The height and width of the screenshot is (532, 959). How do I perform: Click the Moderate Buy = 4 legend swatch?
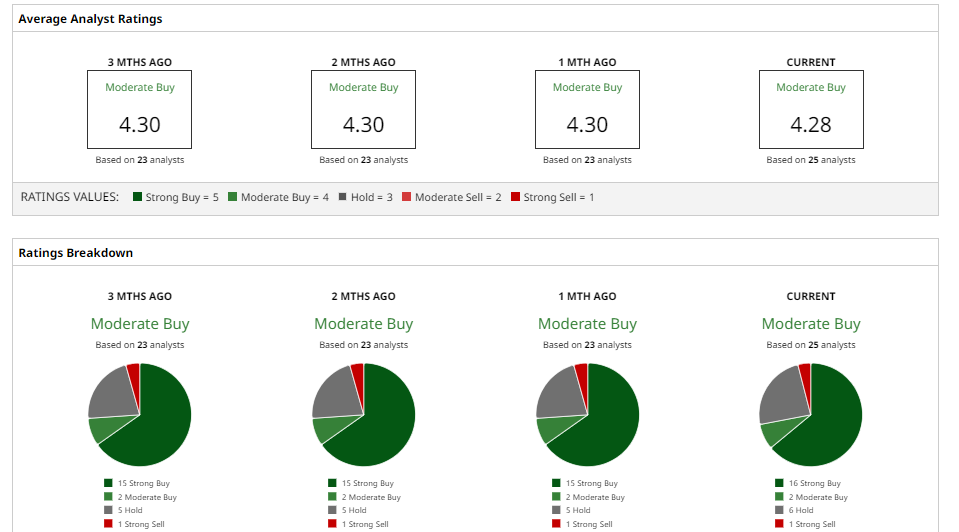233,197
